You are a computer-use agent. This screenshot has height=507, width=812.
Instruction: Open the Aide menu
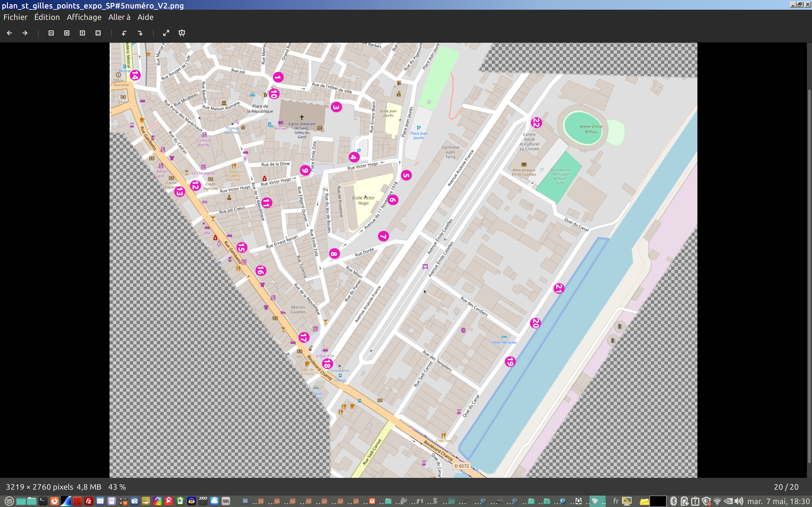tap(145, 17)
